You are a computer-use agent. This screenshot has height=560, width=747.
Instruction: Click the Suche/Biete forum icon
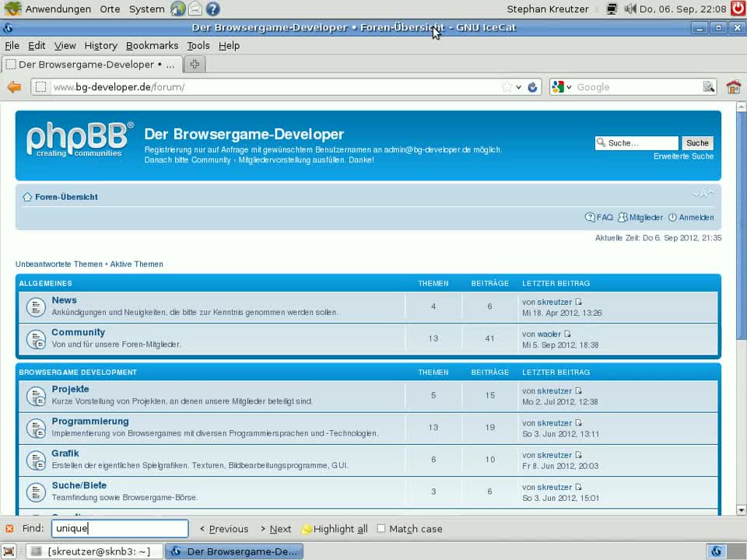click(x=36, y=492)
